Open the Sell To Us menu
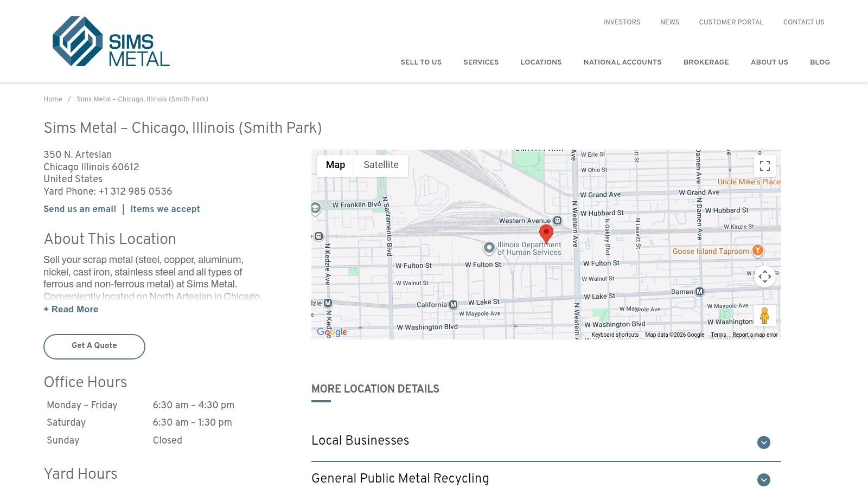This screenshot has width=868, height=488. (x=421, y=62)
